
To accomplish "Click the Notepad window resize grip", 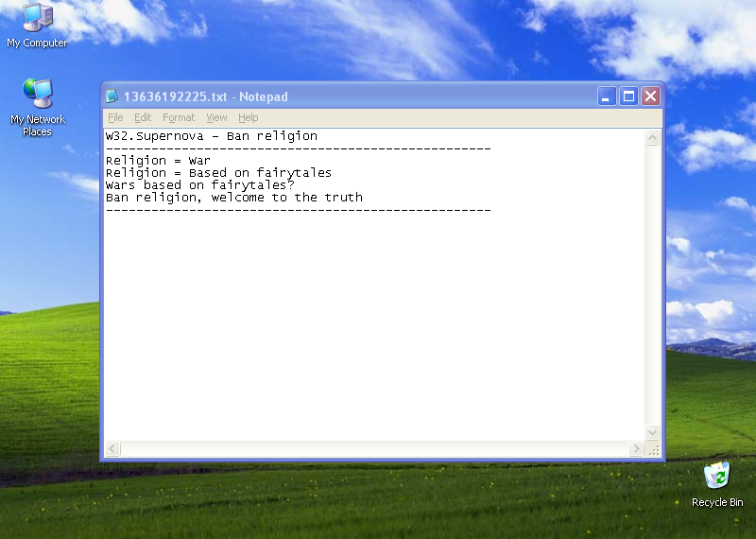I will (x=653, y=449).
